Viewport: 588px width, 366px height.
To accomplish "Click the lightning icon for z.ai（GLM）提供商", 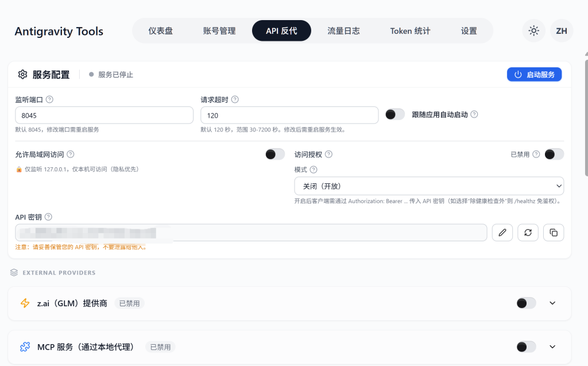I will click(24, 303).
